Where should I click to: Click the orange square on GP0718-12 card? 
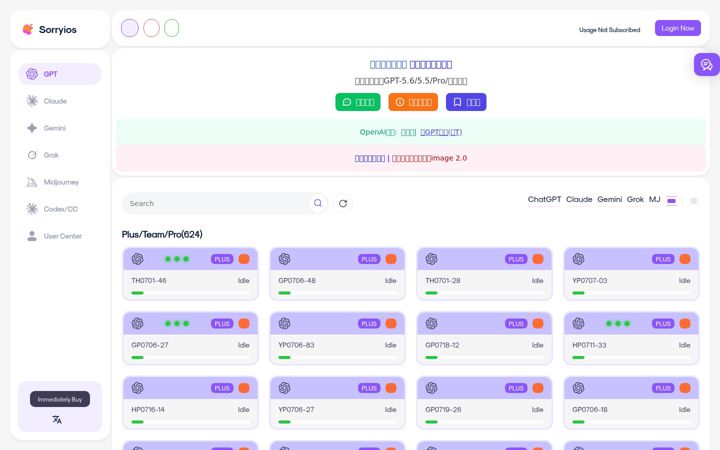538,323
